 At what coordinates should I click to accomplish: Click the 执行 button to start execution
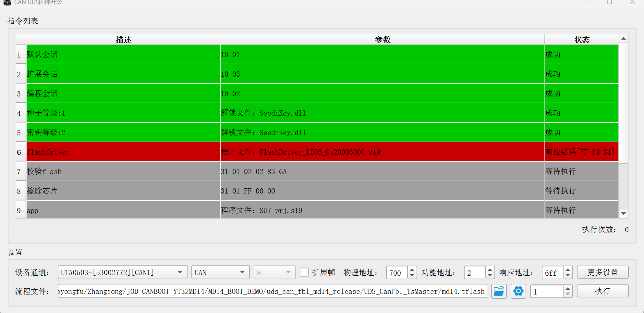[602, 291]
